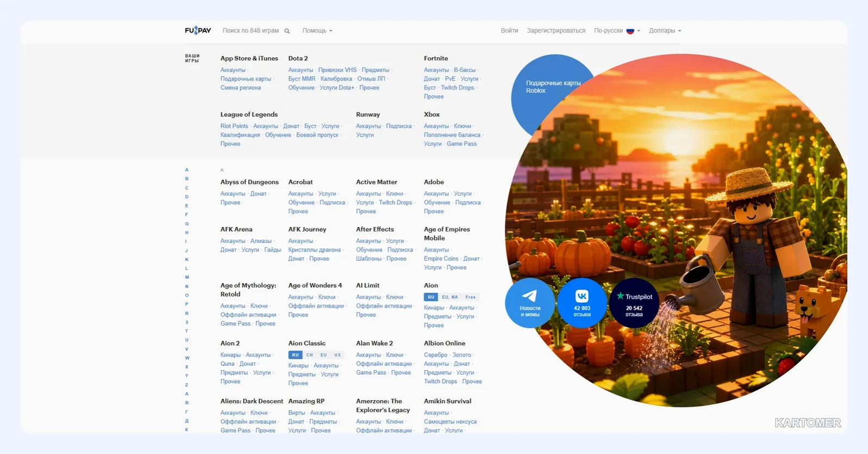Select the RU server tab under Aion
Screen dimensions: 868x454
[431, 297]
